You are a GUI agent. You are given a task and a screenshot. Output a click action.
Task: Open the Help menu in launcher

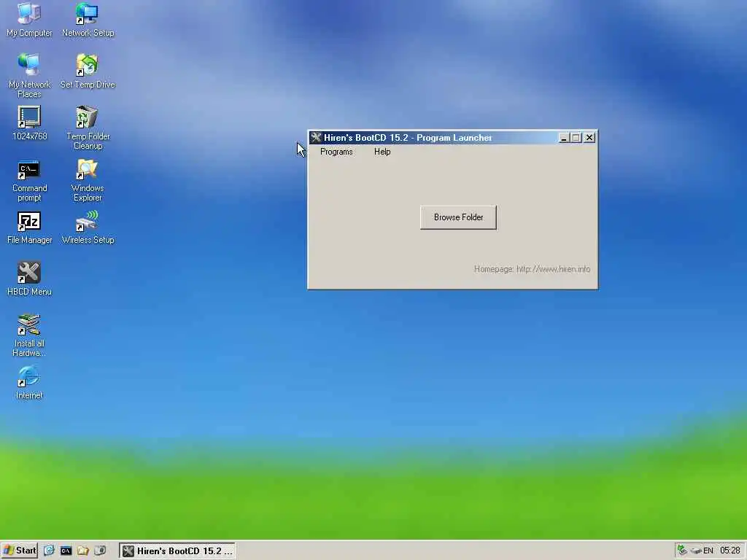pos(382,152)
